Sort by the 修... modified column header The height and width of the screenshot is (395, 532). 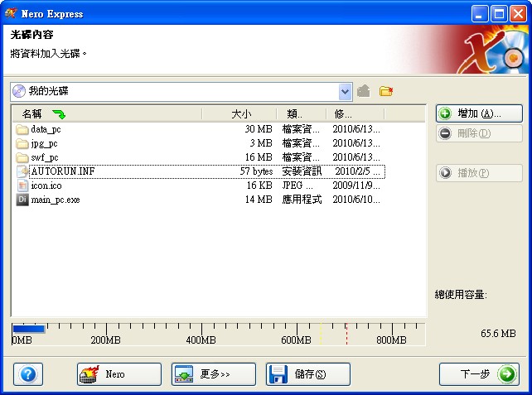click(355, 114)
